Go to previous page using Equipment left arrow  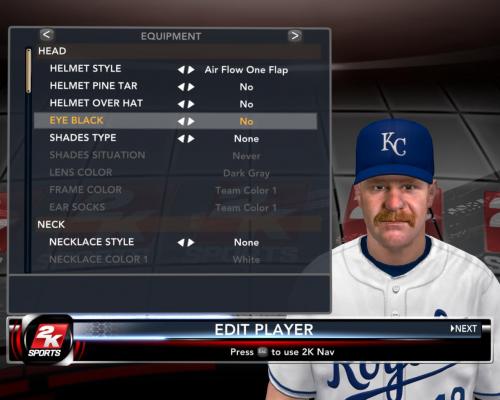[x=47, y=35]
